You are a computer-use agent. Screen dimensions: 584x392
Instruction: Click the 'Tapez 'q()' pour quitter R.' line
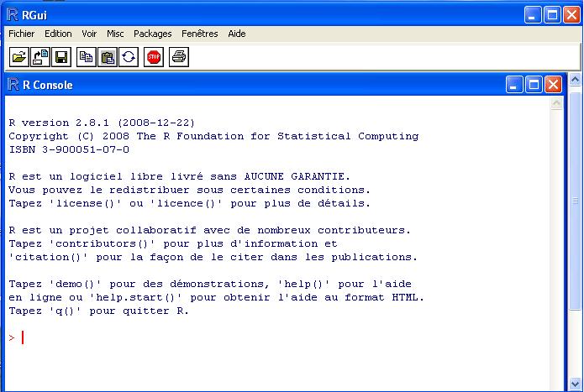(x=98, y=311)
